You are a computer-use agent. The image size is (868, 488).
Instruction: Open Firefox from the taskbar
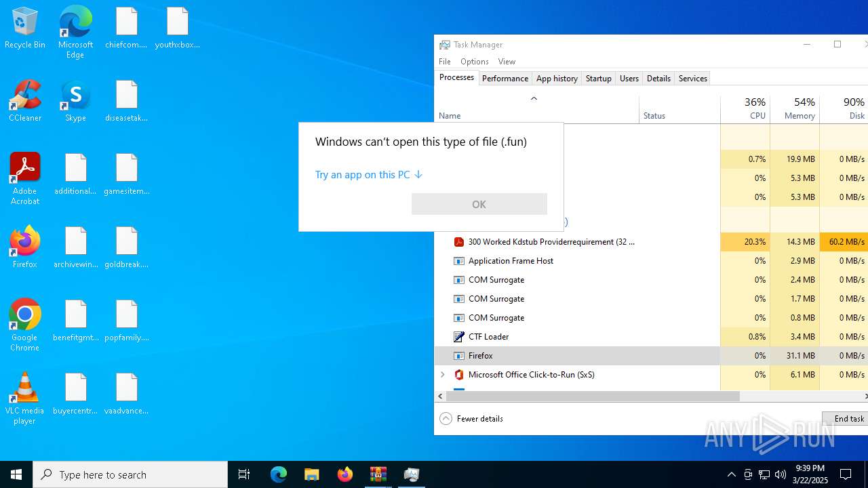344,474
